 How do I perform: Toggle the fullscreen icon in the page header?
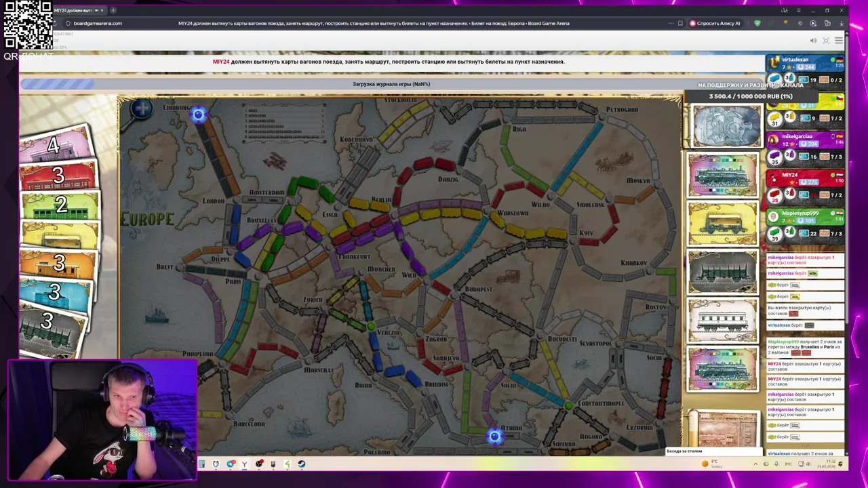click(826, 41)
